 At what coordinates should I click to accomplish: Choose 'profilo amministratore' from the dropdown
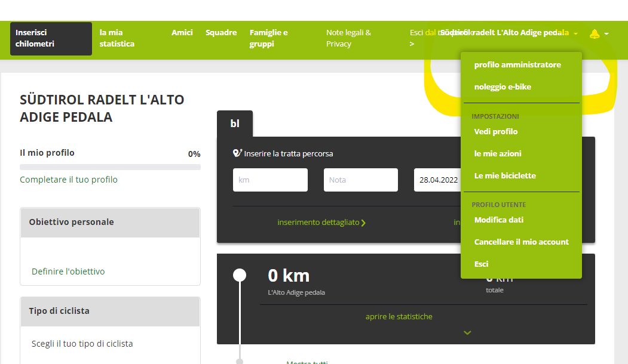[x=517, y=65]
